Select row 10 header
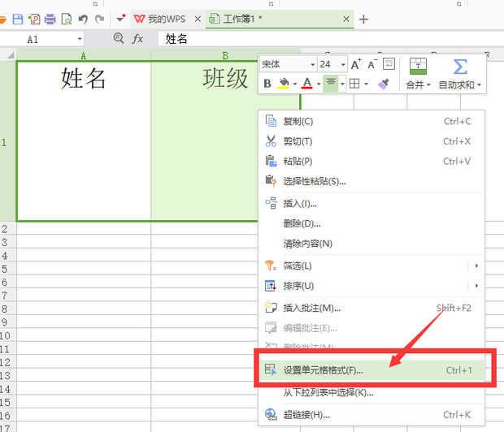 pos(7,335)
